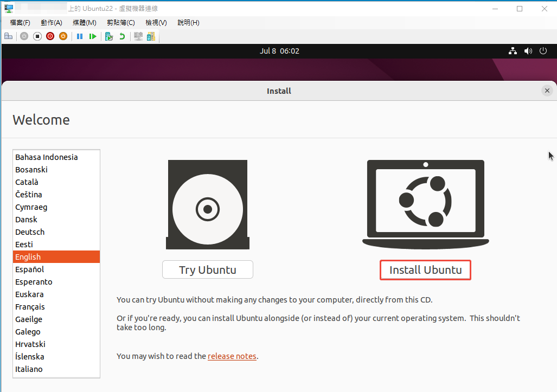Close the Install dialog with its X button

pyautogui.click(x=547, y=91)
